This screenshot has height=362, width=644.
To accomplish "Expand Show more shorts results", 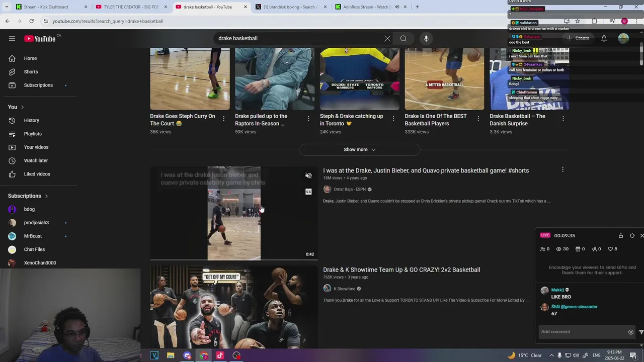I will [360, 149].
